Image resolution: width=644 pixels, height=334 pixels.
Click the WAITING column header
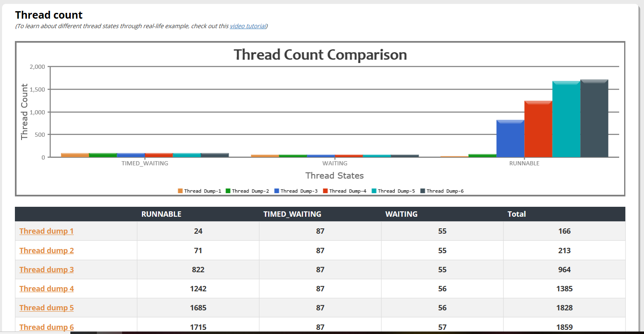(401, 214)
